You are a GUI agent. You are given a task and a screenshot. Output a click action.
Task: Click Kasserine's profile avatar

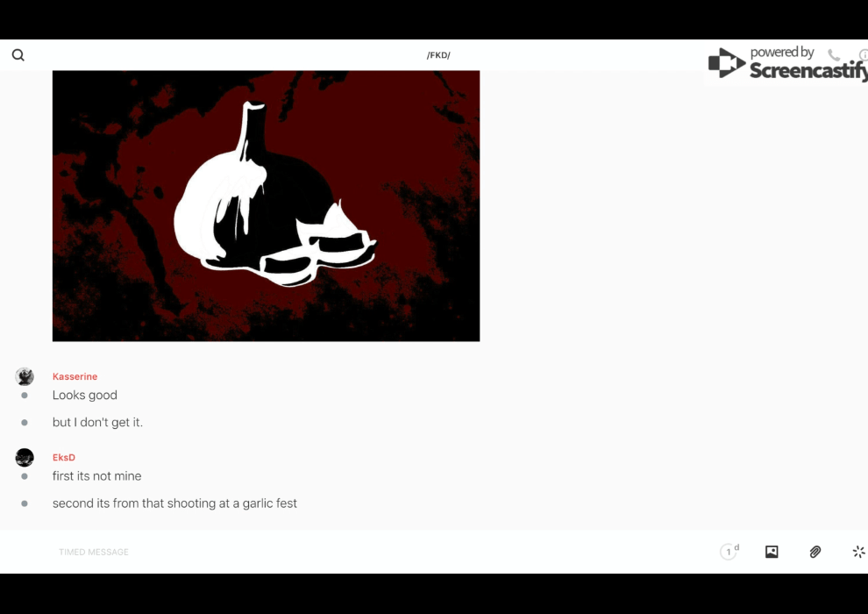pyautogui.click(x=25, y=377)
